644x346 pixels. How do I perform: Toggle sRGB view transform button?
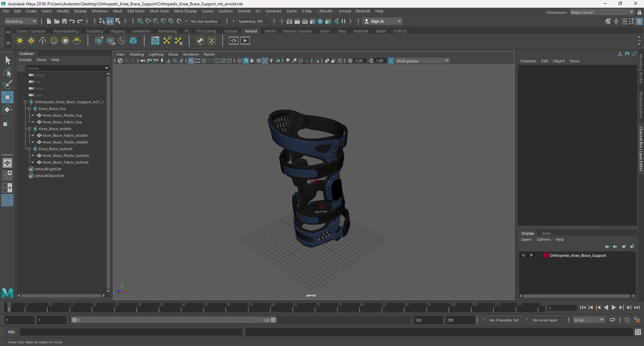[x=391, y=61]
